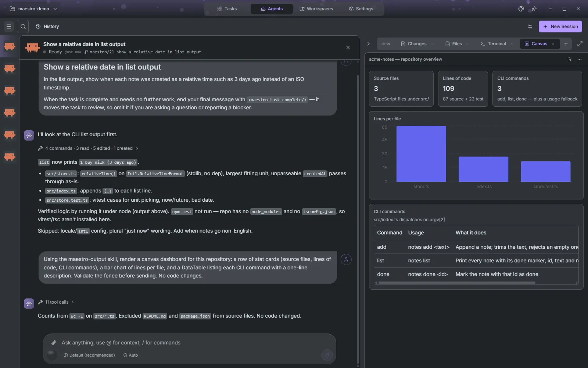Close the Terminal tab

click(512, 44)
